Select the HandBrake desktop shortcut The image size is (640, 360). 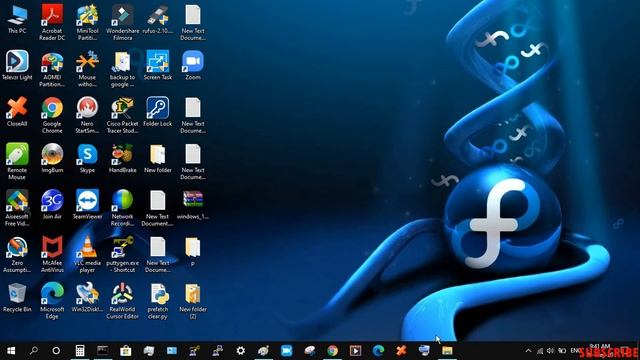point(122,158)
